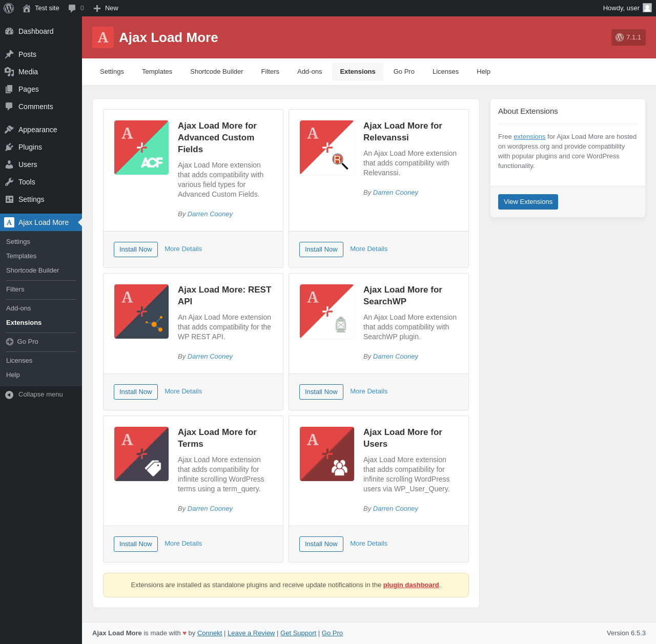The width and height of the screenshot is (656, 644).
Task: Click the Go Pro footer link
Action: coord(332,633)
